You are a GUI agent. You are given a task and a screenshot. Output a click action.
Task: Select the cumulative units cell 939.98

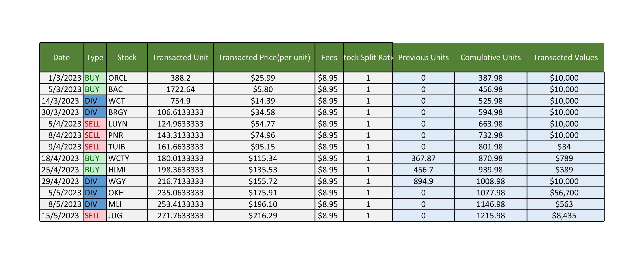click(490, 170)
